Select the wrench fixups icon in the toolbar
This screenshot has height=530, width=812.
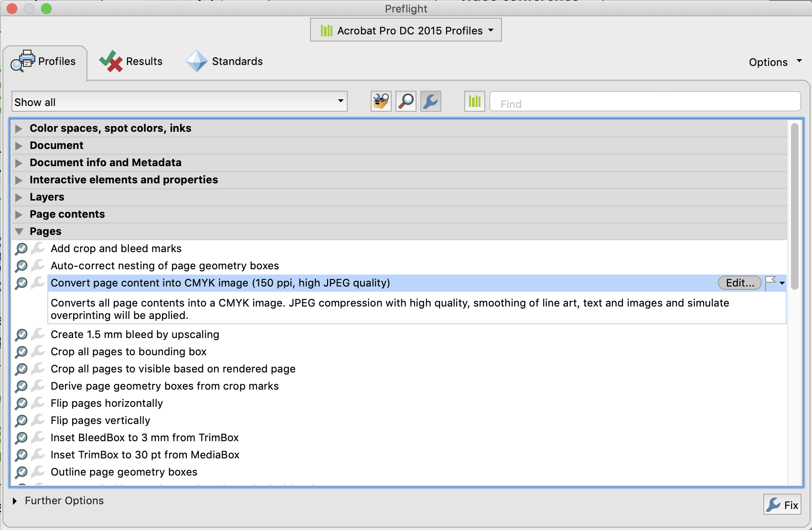click(x=430, y=101)
